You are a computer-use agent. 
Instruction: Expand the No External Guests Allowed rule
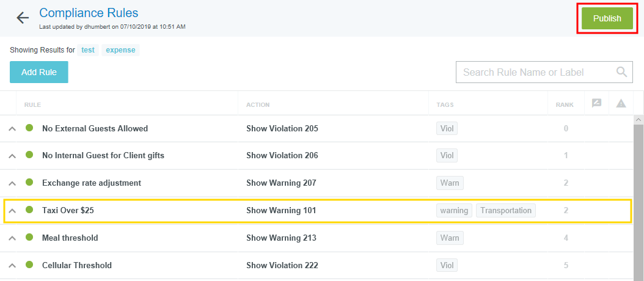[x=12, y=129]
